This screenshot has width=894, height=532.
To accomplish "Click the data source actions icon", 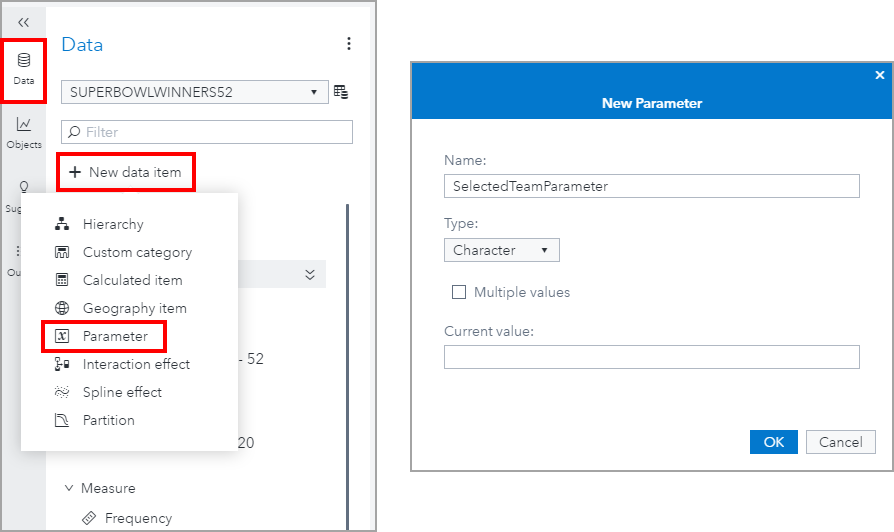I will (x=341, y=92).
